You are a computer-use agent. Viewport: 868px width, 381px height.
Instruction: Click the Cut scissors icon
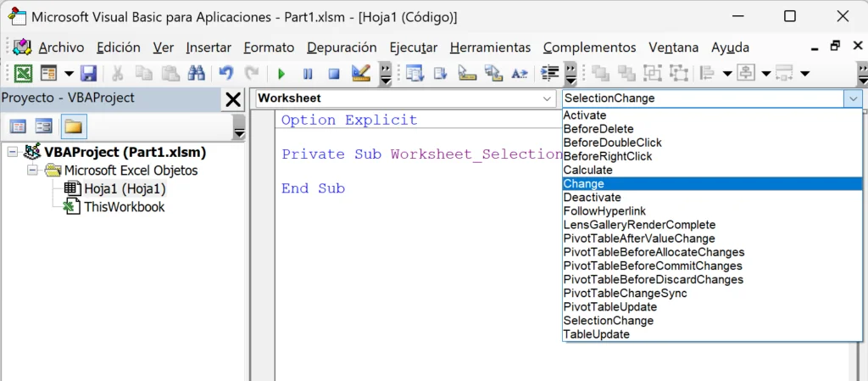pyautogui.click(x=118, y=73)
